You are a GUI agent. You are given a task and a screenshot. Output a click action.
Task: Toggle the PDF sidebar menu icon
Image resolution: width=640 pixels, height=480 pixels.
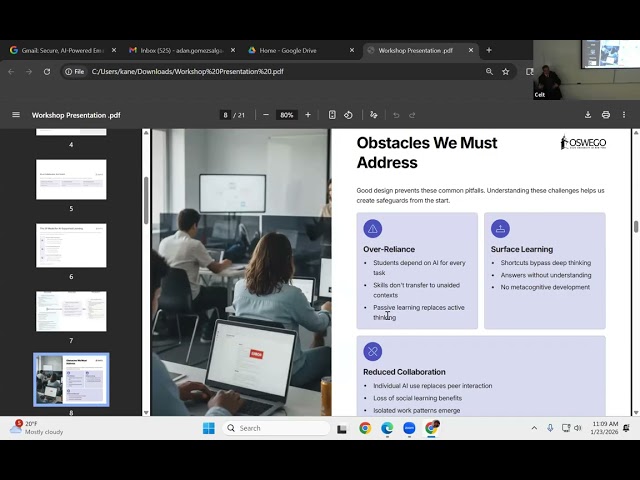click(x=16, y=115)
